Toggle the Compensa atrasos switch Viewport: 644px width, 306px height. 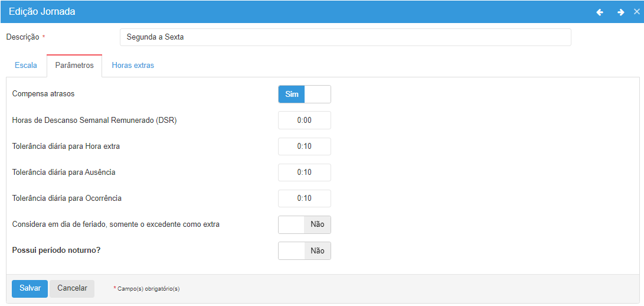tap(304, 95)
